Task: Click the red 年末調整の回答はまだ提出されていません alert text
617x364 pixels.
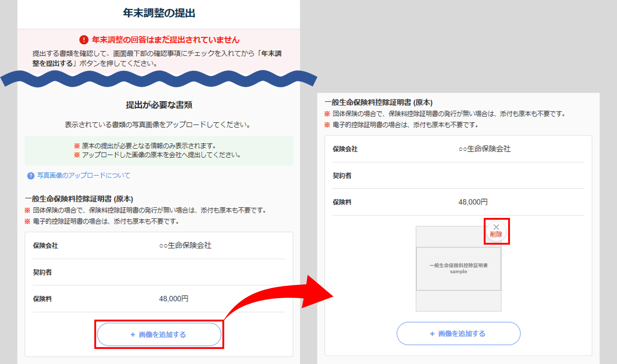Action: (165, 40)
